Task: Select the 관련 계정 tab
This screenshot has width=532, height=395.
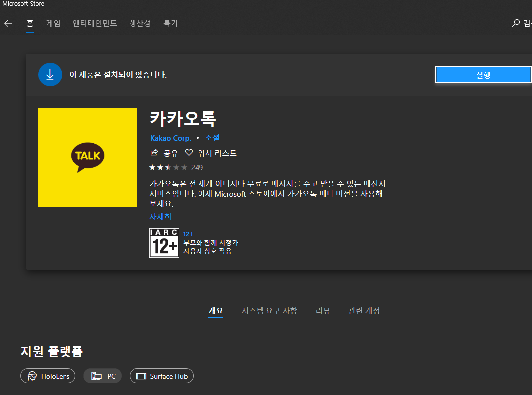Action: (364, 311)
